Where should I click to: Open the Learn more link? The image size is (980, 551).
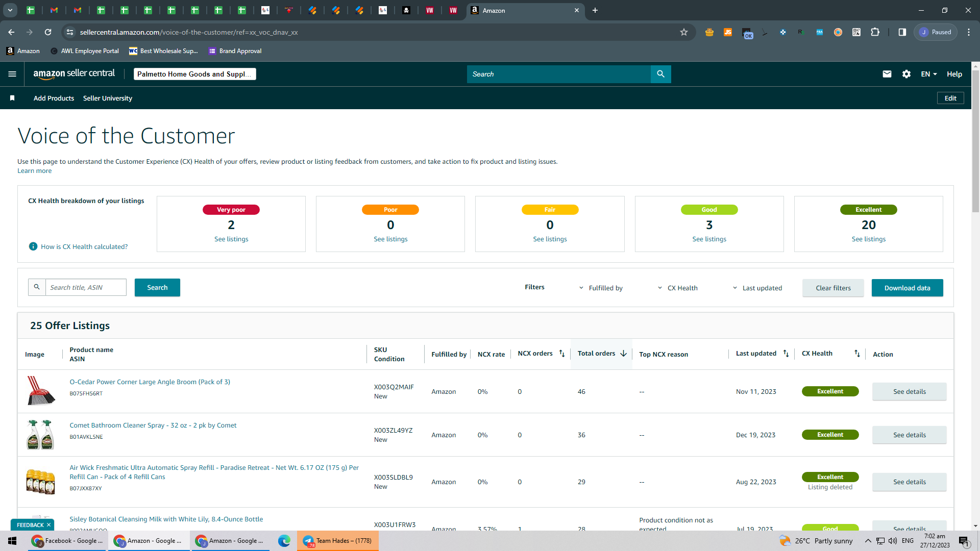click(34, 171)
